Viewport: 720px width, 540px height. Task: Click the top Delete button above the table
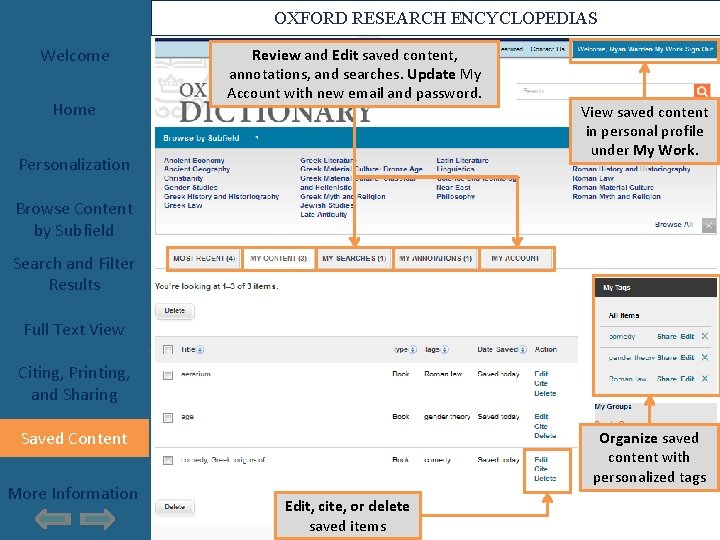click(x=174, y=311)
